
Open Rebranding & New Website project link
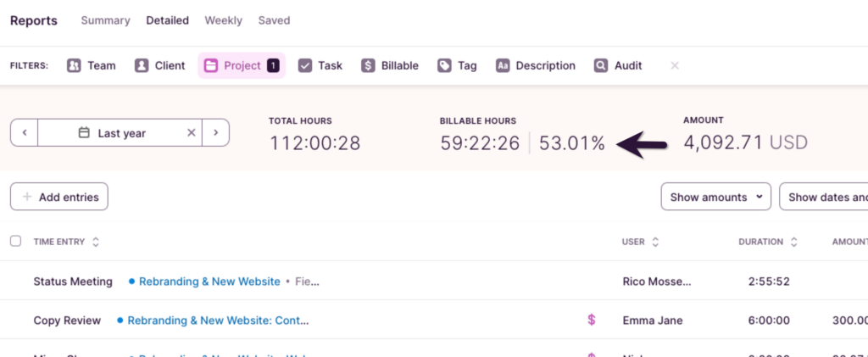click(209, 282)
